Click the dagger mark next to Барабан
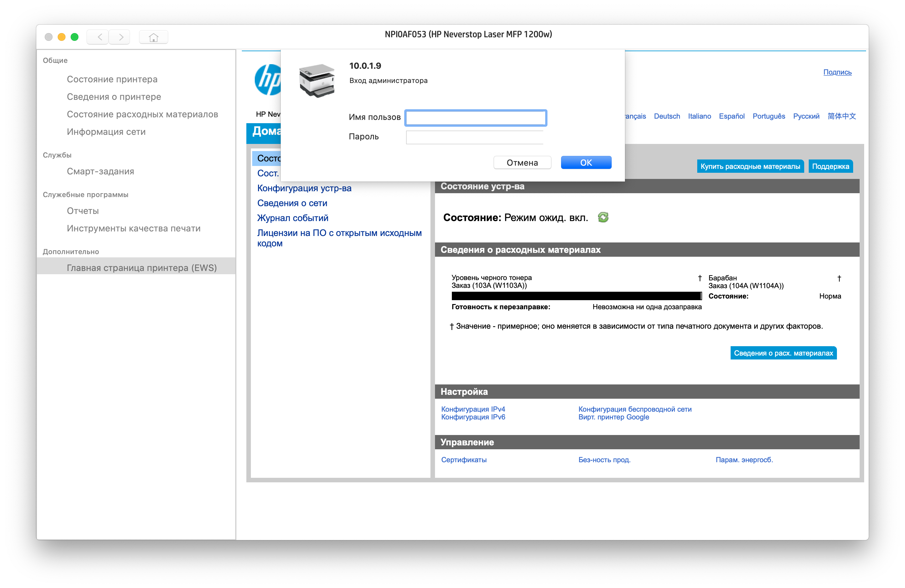The height and width of the screenshot is (588, 905). [839, 278]
